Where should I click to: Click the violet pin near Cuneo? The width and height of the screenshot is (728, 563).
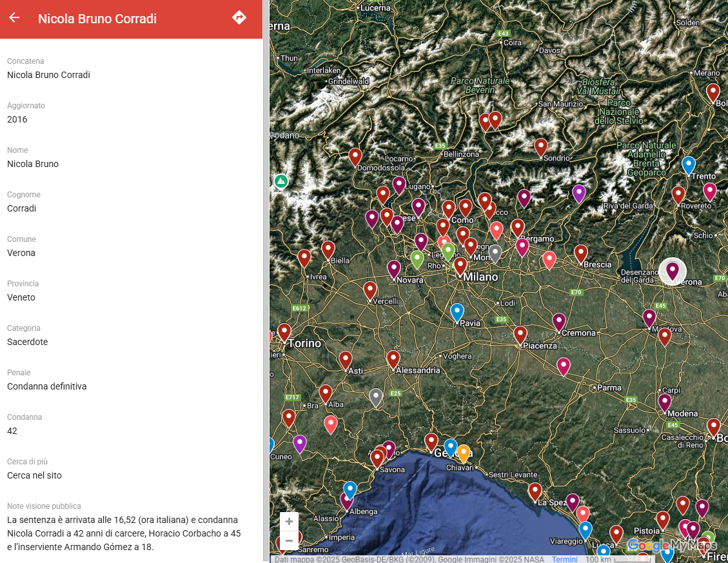pos(300,444)
